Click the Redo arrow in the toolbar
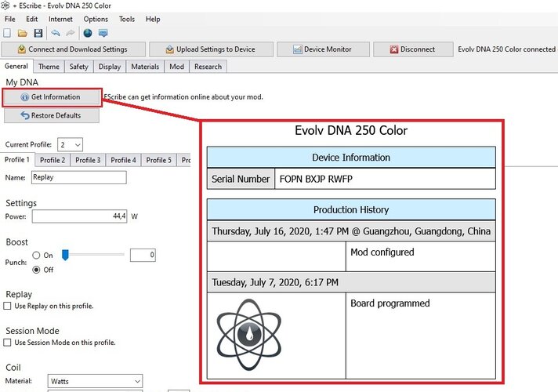 pyautogui.click(x=71, y=33)
